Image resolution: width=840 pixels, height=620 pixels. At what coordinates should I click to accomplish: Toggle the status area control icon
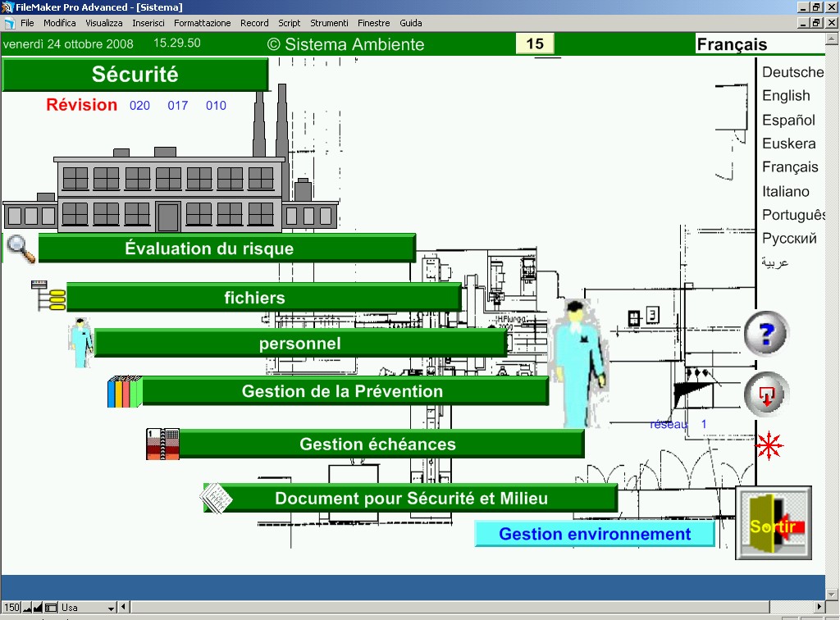tap(51, 608)
